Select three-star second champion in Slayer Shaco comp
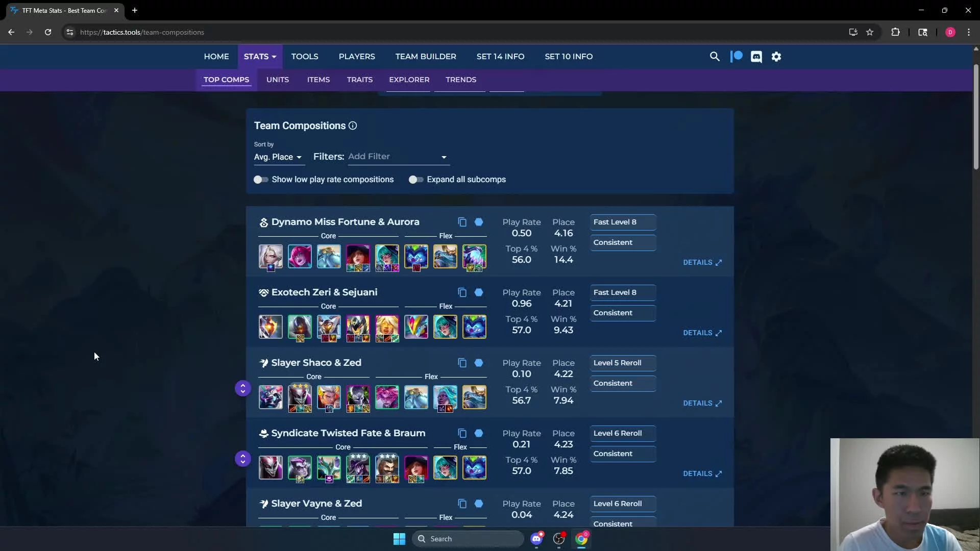The width and height of the screenshot is (980, 551). click(x=300, y=397)
